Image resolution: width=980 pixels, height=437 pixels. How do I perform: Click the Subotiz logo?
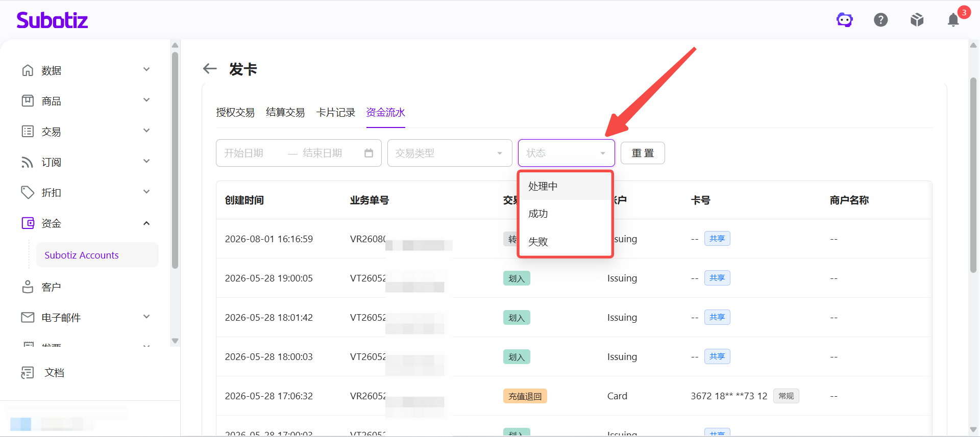[x=52, y=20]
